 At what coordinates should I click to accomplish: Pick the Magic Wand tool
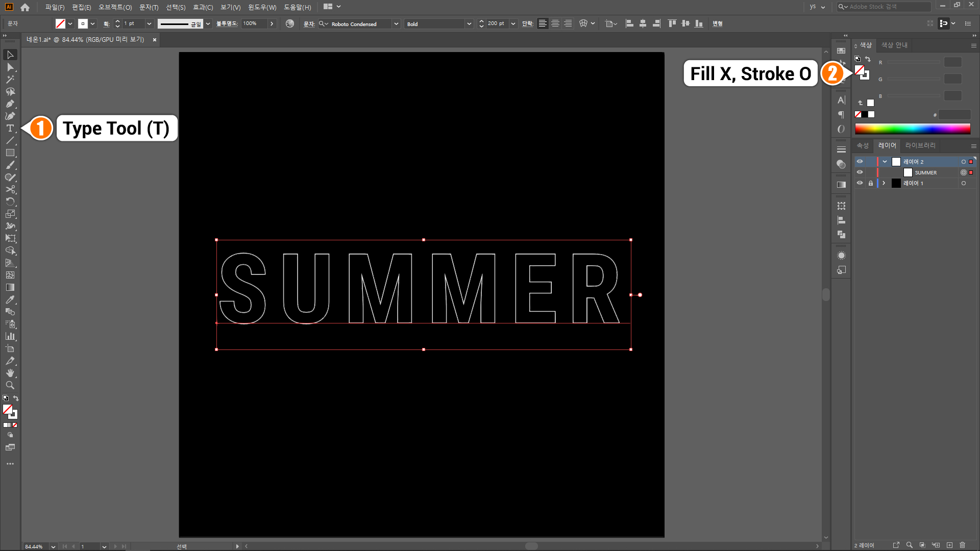coord(10,80)
